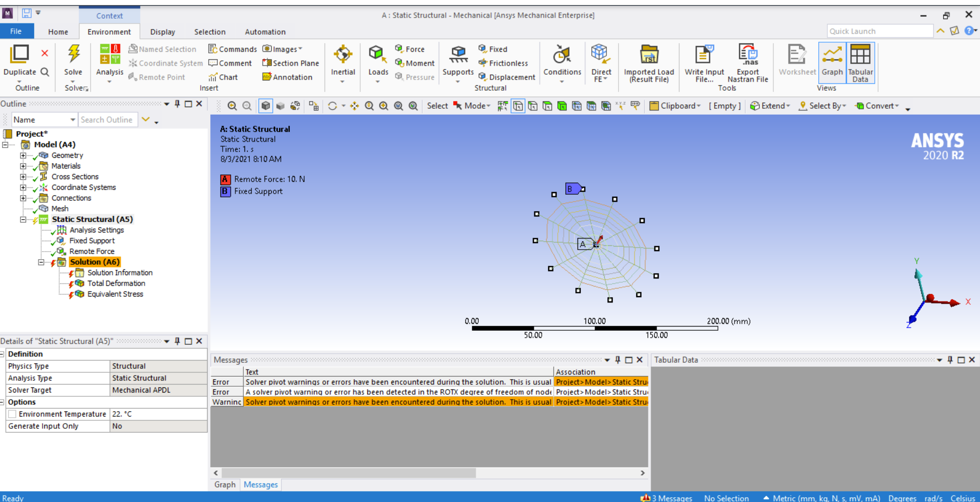Click the Quick Launch search box

[880, 31]
